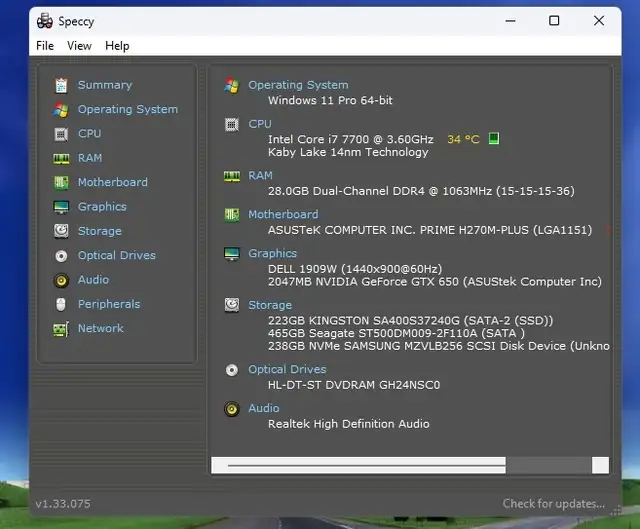This screenshot has width=640, height=529.
Task: Select Operating System in the sidebar list
Action: [127, 110]
